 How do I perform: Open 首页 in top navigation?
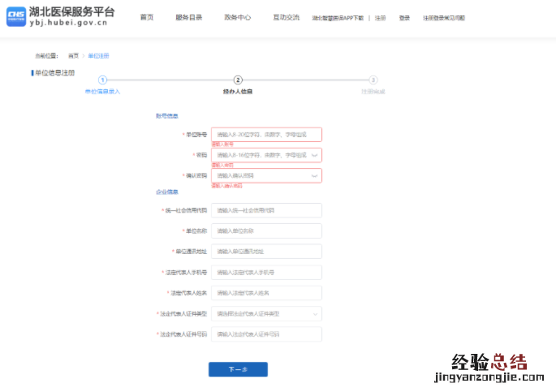coord(147,17)
